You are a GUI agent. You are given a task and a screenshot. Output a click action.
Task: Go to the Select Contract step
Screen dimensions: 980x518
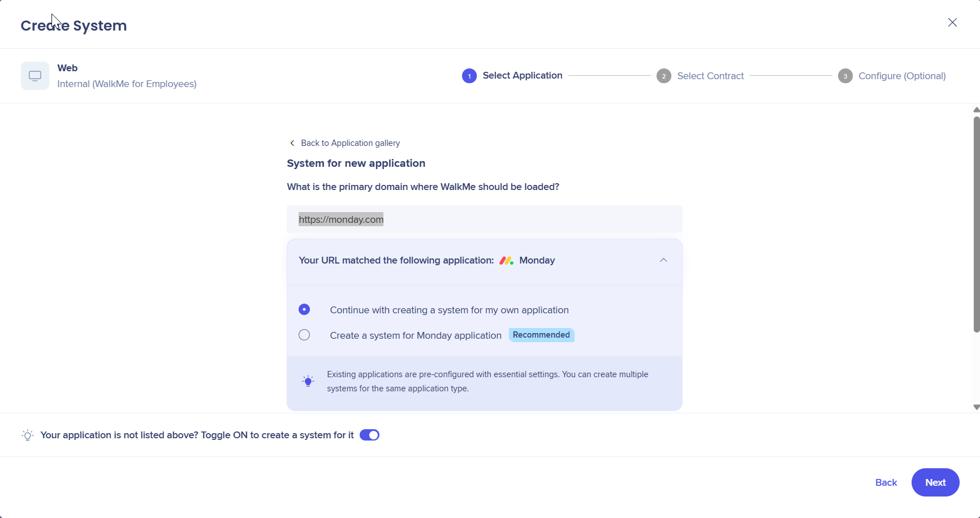click(710, 76)
